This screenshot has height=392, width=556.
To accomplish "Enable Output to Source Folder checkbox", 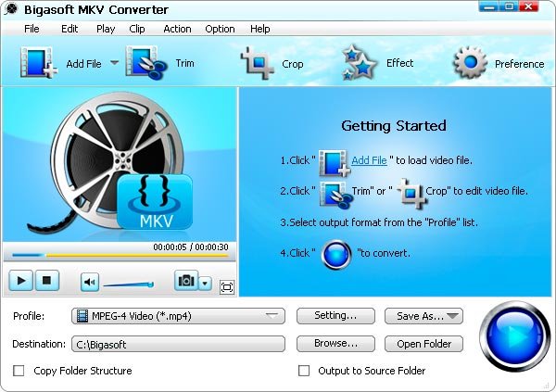I will click(304, 371).
